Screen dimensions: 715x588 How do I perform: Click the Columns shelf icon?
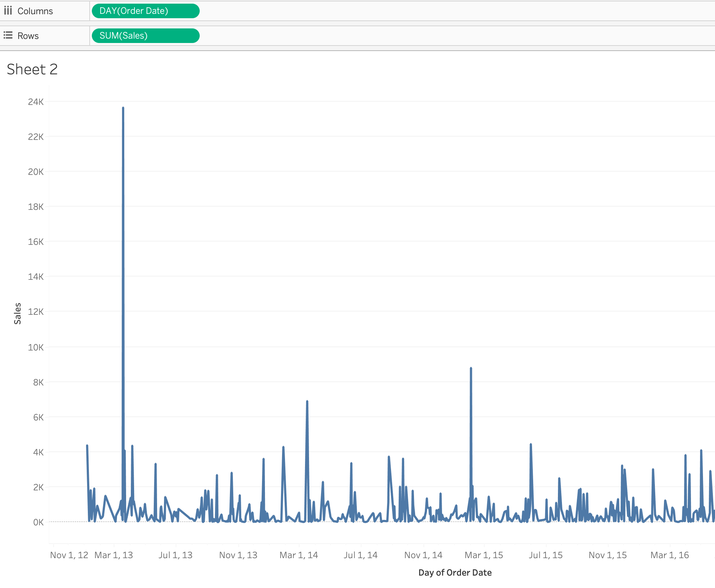[8, 11]
